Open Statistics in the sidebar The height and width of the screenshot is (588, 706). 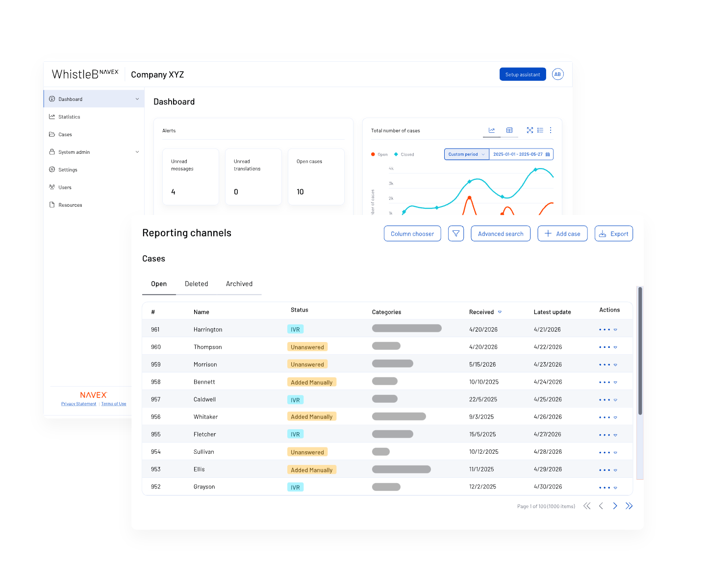pos(69,117)
